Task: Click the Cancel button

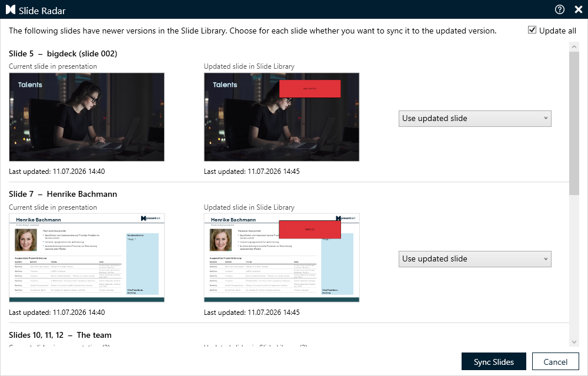Action: click(556, 362)
